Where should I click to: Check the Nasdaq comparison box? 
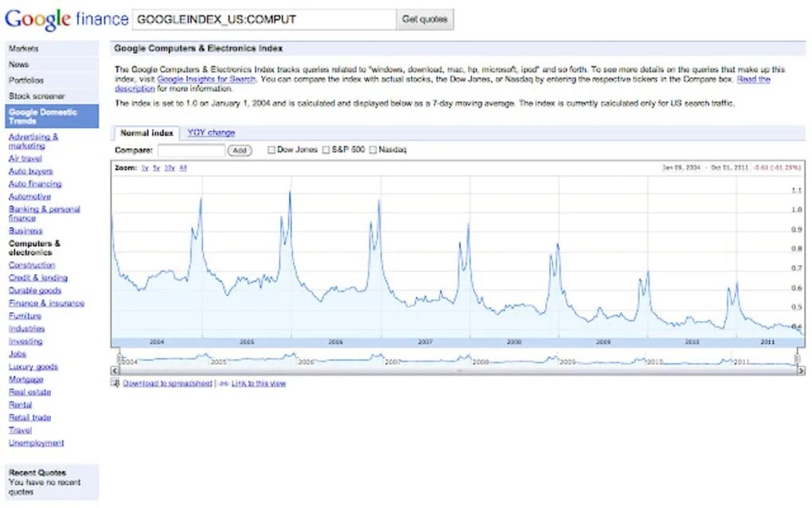pos(373,150)
